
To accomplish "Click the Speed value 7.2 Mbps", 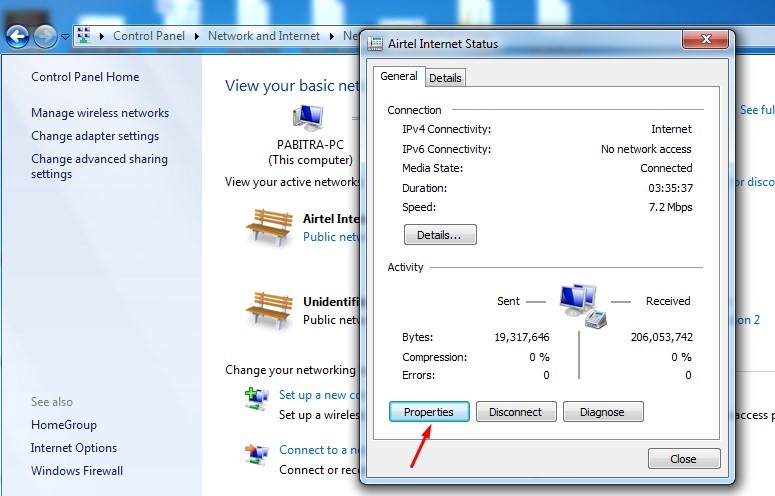I will pos(670,207).
